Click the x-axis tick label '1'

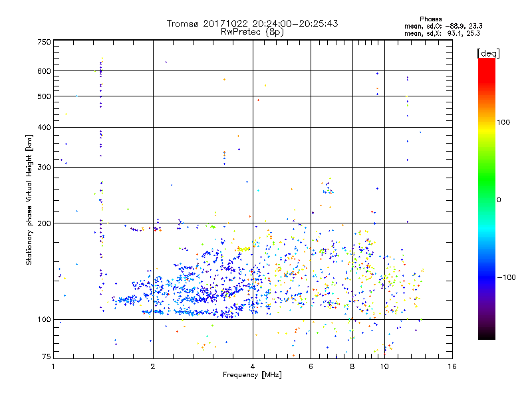tap(53, 366)
